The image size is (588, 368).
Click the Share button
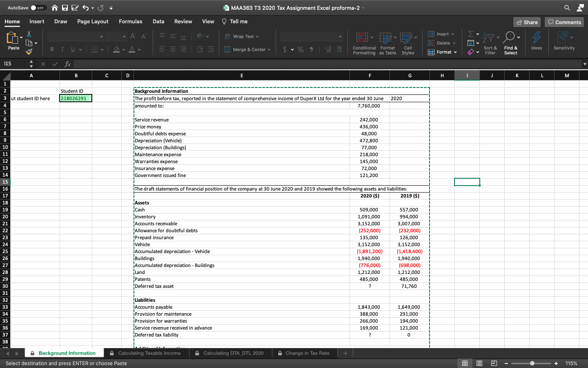point(527,22)
